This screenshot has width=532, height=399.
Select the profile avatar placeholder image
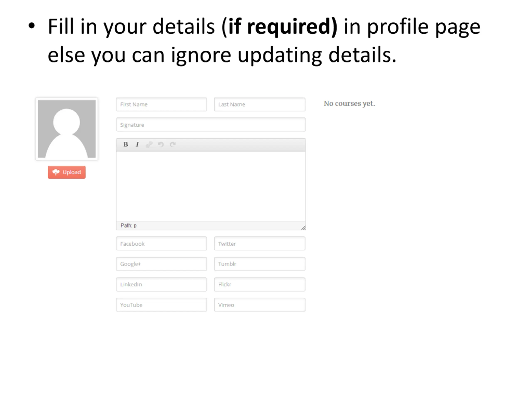click(67, 129)
